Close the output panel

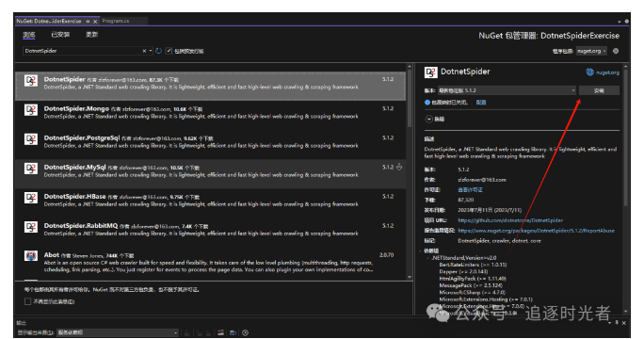click(x=624, y=323)
